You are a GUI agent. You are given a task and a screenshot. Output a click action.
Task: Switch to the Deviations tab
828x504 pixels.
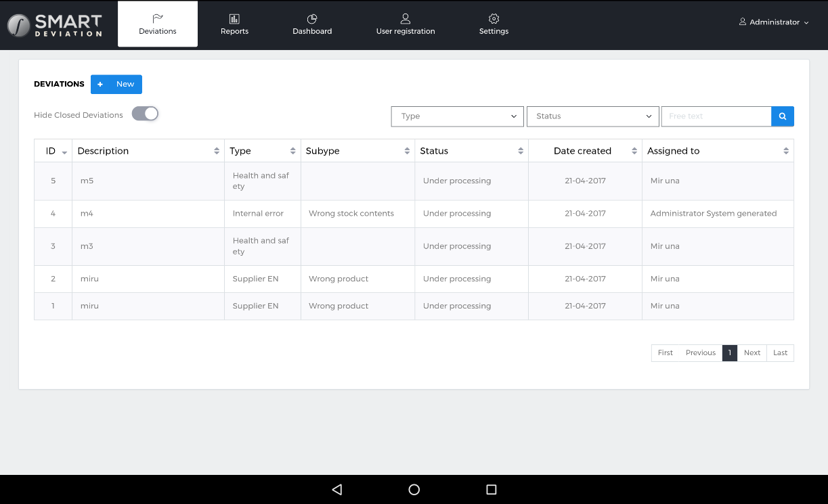tap(158, 24)
